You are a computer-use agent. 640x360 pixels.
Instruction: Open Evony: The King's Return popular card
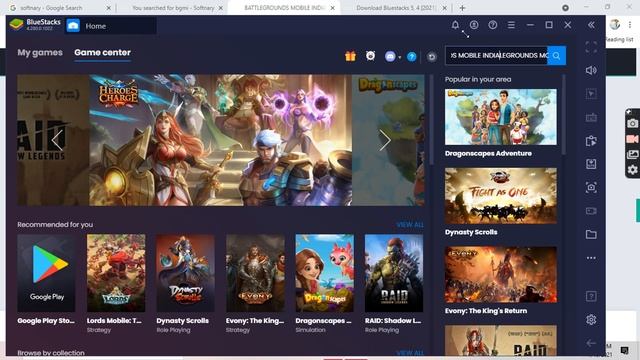pos(500,275)
